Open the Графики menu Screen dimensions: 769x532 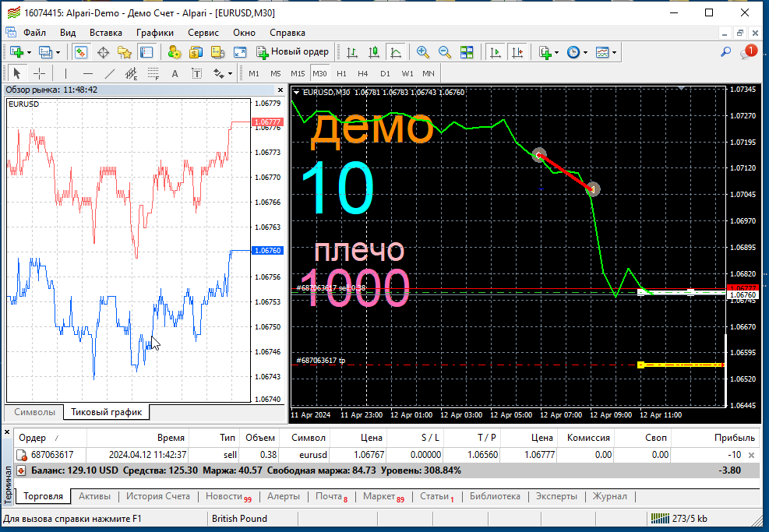click(155, 33)
